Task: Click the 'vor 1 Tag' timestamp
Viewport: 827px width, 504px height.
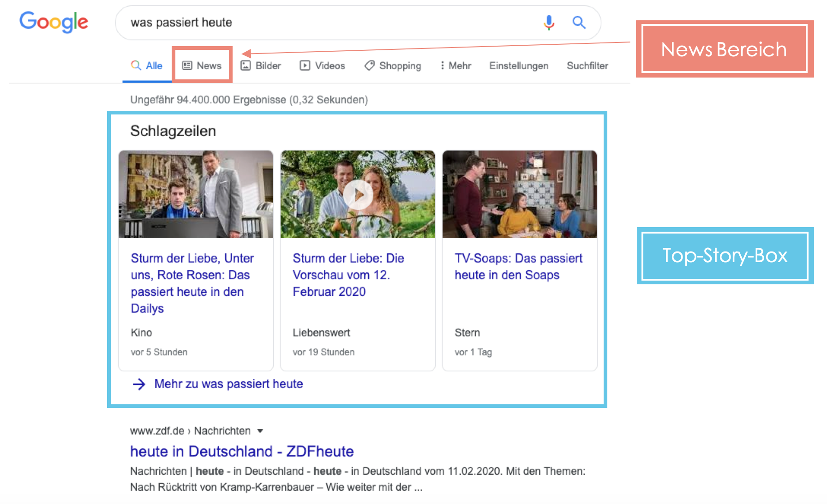Action: click(473, 352)
